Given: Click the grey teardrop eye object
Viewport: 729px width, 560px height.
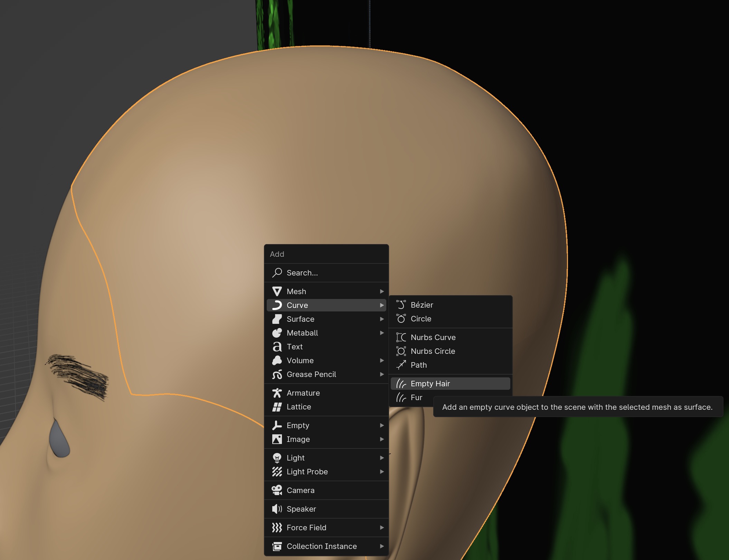Looking at the screenshot, I should (59, 438).
